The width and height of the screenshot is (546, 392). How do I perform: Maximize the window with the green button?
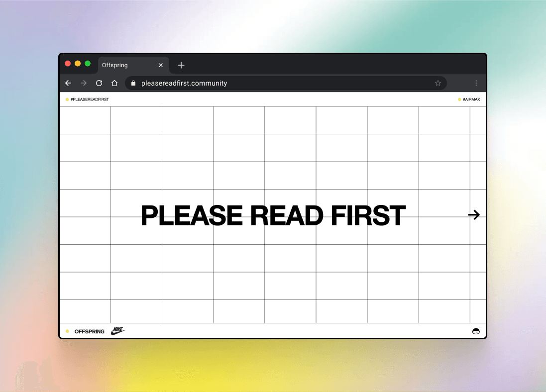(88, 64)
